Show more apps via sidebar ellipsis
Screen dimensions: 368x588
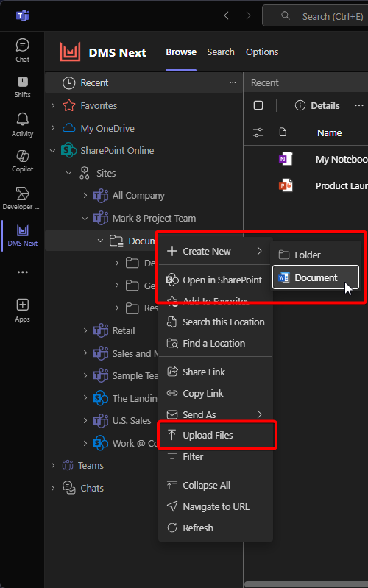click(x=23, y=272)
